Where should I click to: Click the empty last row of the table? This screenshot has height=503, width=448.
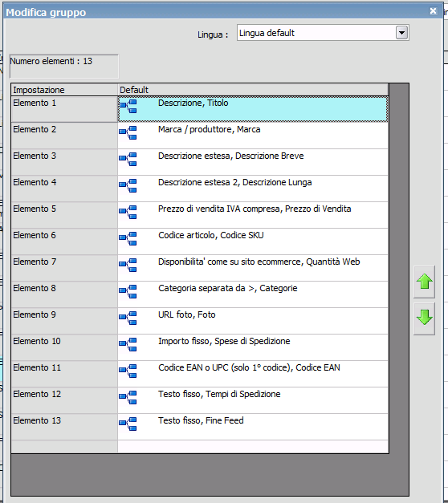199,446
